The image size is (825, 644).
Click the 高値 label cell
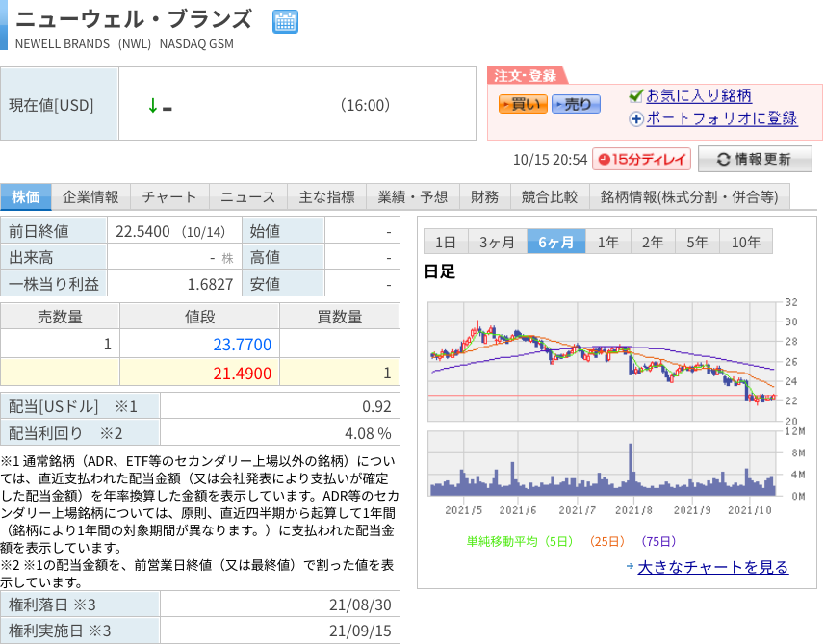(283, 257)
